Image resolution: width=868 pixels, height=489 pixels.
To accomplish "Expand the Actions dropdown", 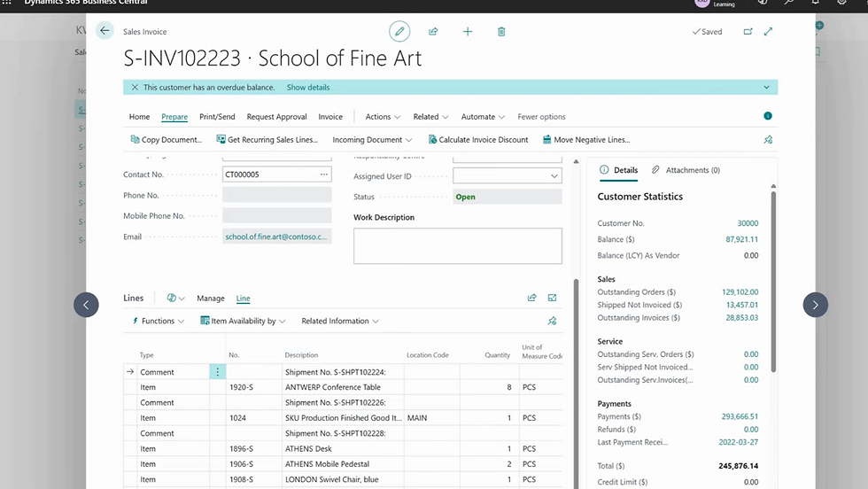I will tap(383, 117).
